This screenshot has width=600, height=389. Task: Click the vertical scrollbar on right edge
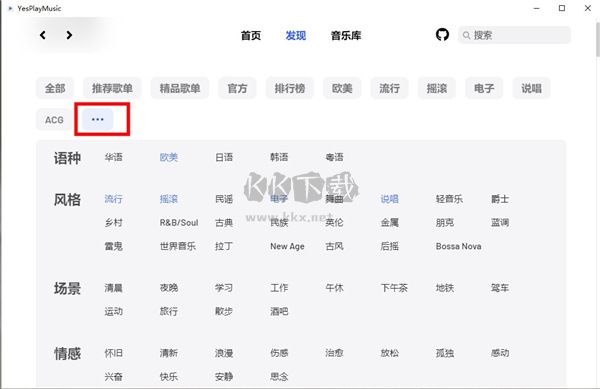pos(597,38)
